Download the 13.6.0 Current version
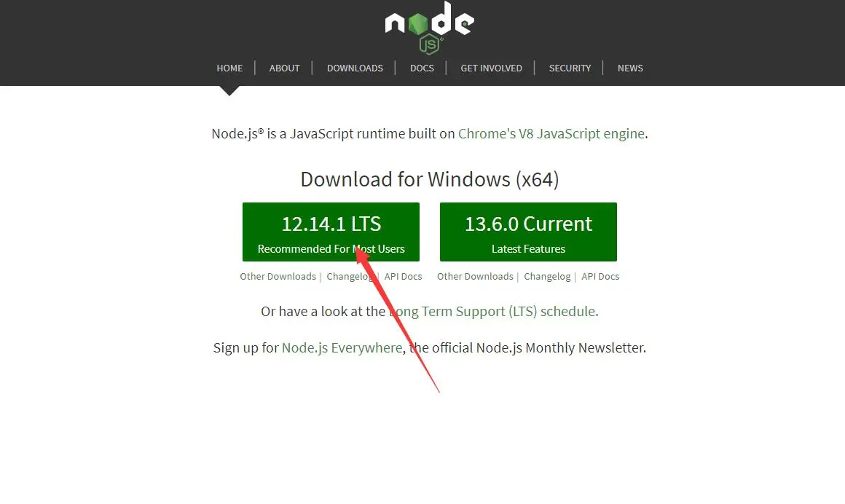The image size is (845, 504). pyautogui.click(x=528, y=232)
